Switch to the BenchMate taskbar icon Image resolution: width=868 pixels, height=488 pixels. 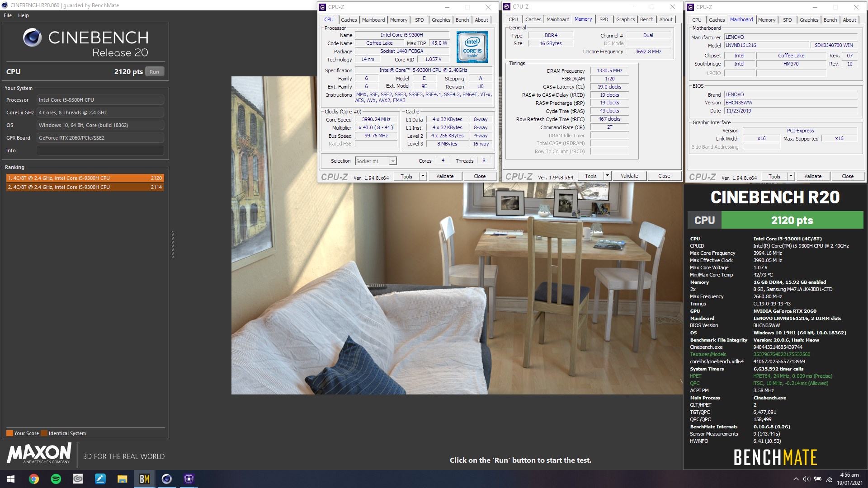point(145,479)
